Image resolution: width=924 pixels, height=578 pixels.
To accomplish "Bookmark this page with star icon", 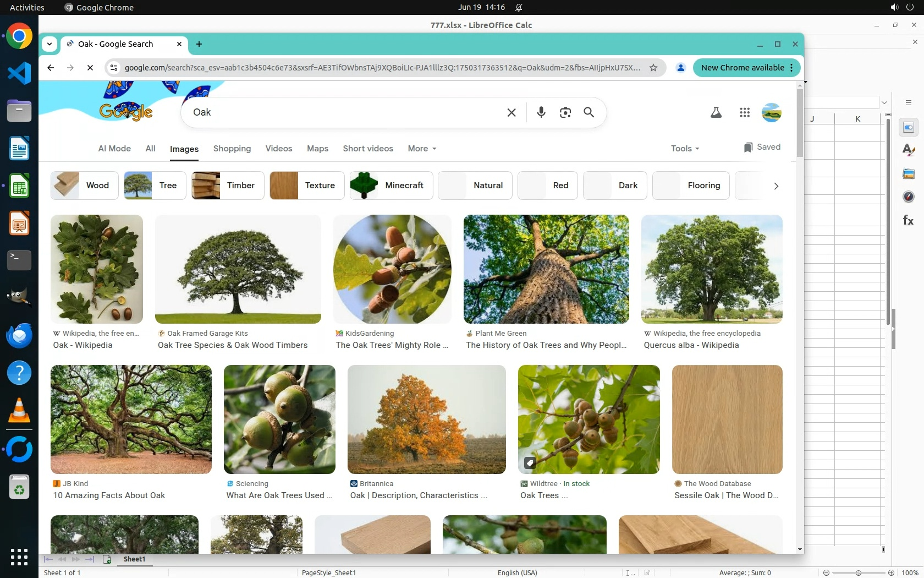I will pyautogui.click(x=653, y=68).
